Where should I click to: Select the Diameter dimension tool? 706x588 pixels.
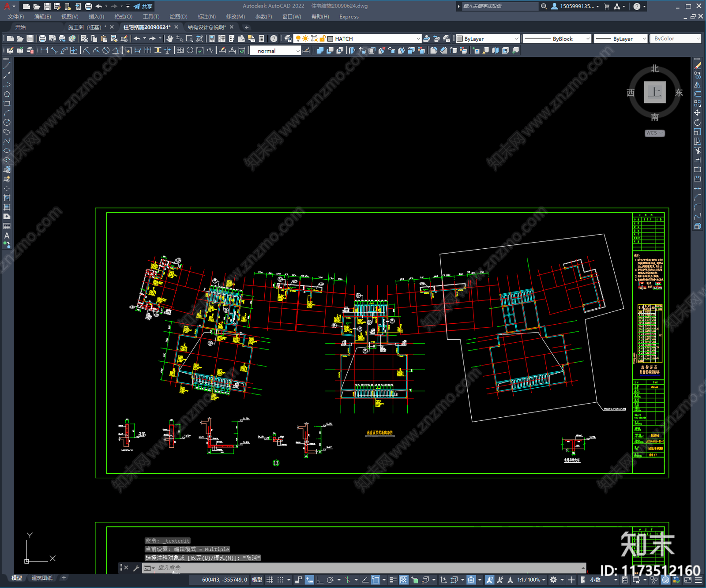point(106,50)
